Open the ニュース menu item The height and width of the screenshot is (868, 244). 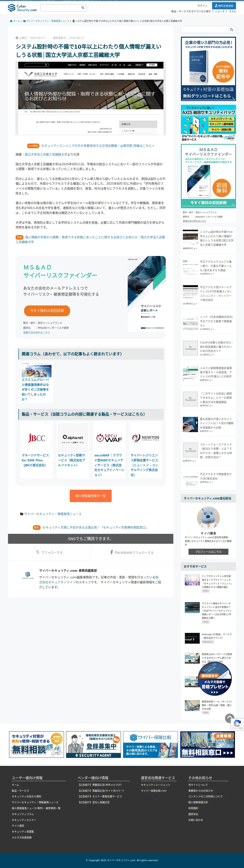pos(220,11)
